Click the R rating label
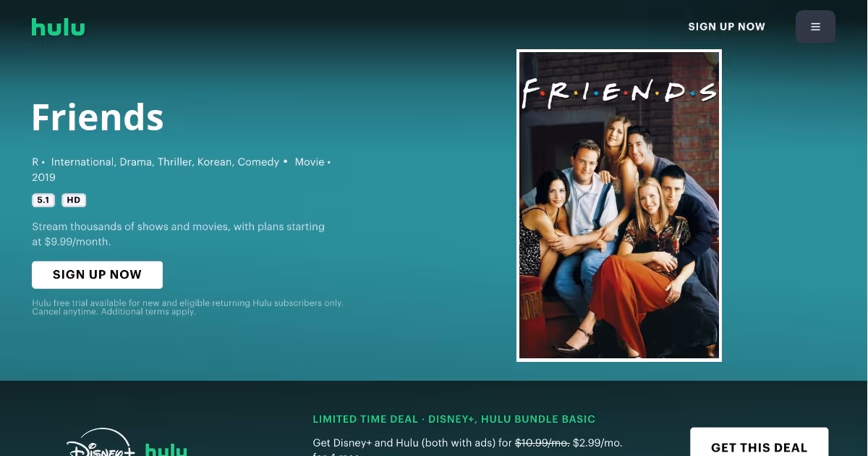Screen dimensions: 868x456 pos(35,162)
